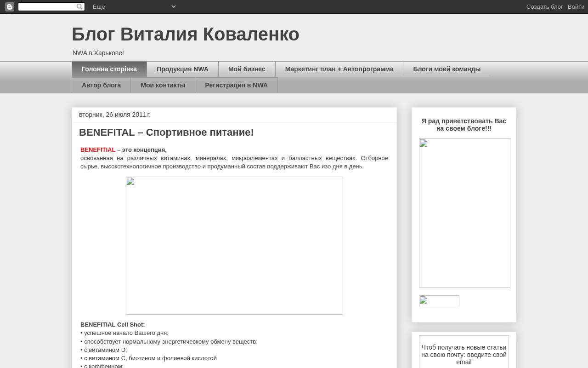Screen dimensions: 588x368
Task: Open the Блоги моей команды tab
Action: coord(447,69)
